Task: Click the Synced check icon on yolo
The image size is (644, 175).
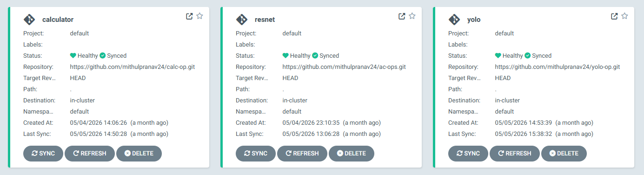Action: (528, 55)
